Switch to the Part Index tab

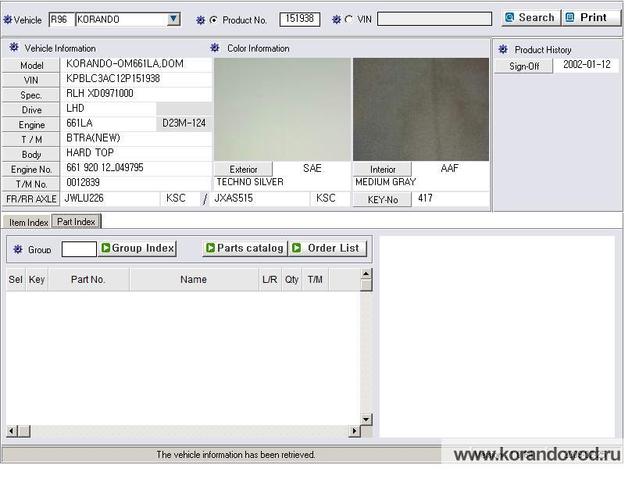76,222
